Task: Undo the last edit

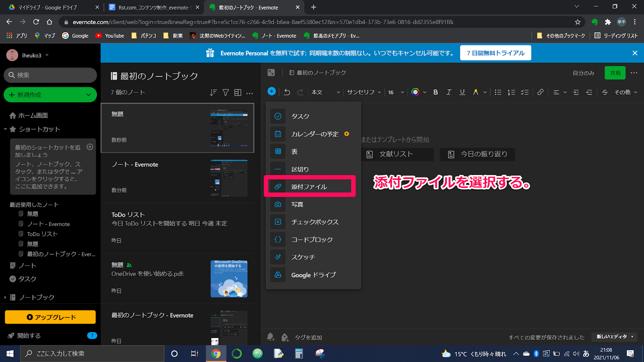Action: pyautogui.click(x=287, y=92)
